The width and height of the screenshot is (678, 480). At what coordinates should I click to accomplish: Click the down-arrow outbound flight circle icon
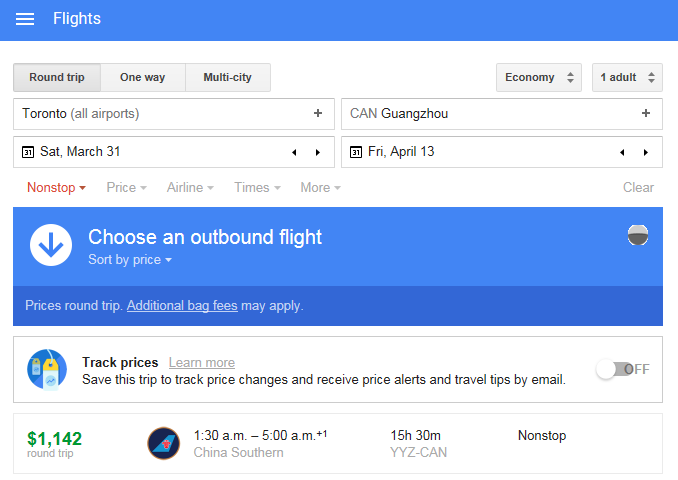[51, 245]
